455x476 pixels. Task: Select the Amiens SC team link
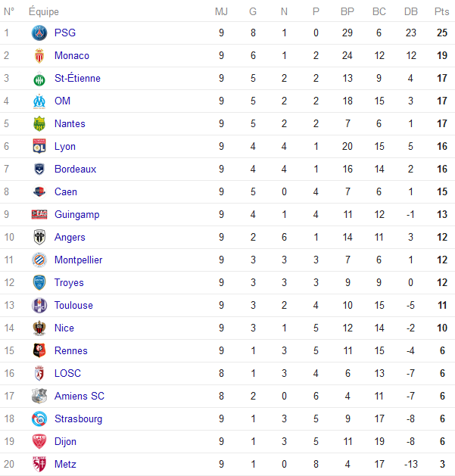[79, 397]
